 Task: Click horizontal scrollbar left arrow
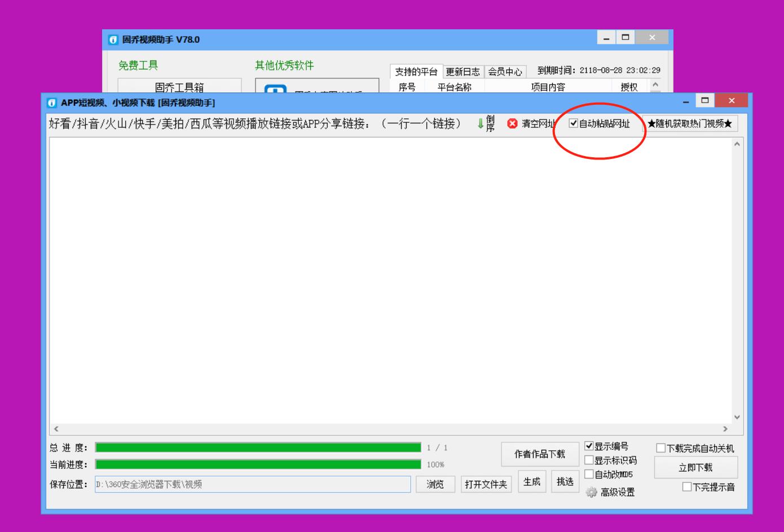tap(56, 429)
